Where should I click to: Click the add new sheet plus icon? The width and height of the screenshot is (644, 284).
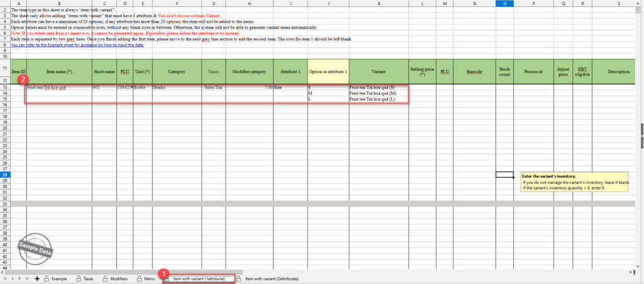(x=37, y=278)
